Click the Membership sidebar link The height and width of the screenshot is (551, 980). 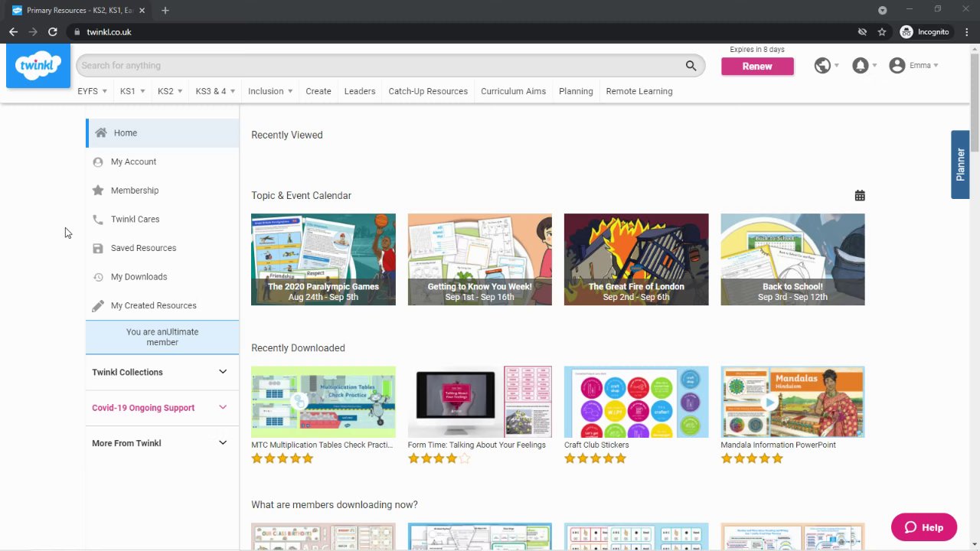[135, 191]
